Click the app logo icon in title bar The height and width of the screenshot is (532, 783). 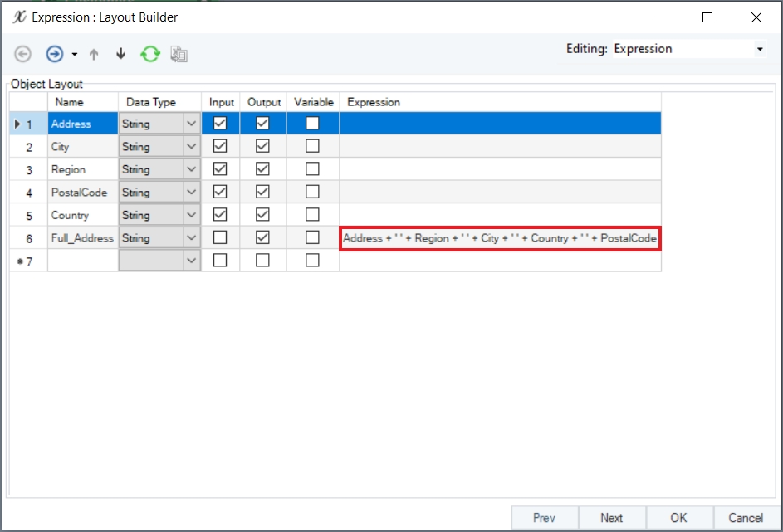click(x=18, y=17)
